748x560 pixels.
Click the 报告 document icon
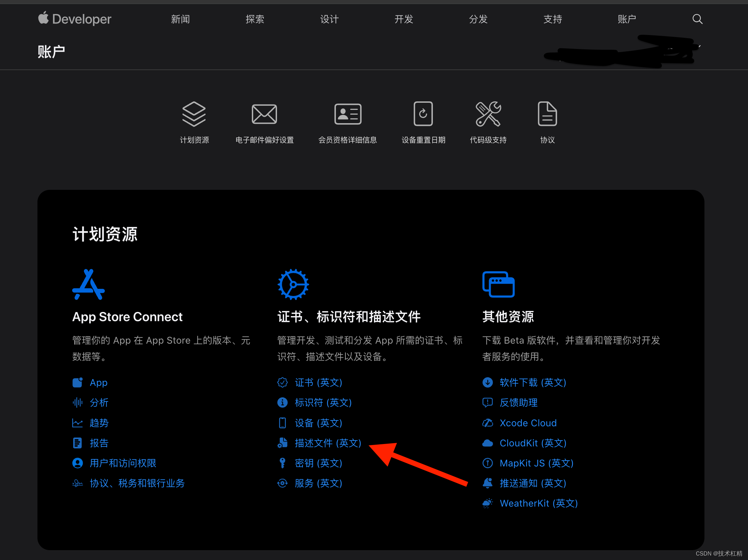click(x=78, y=443)
